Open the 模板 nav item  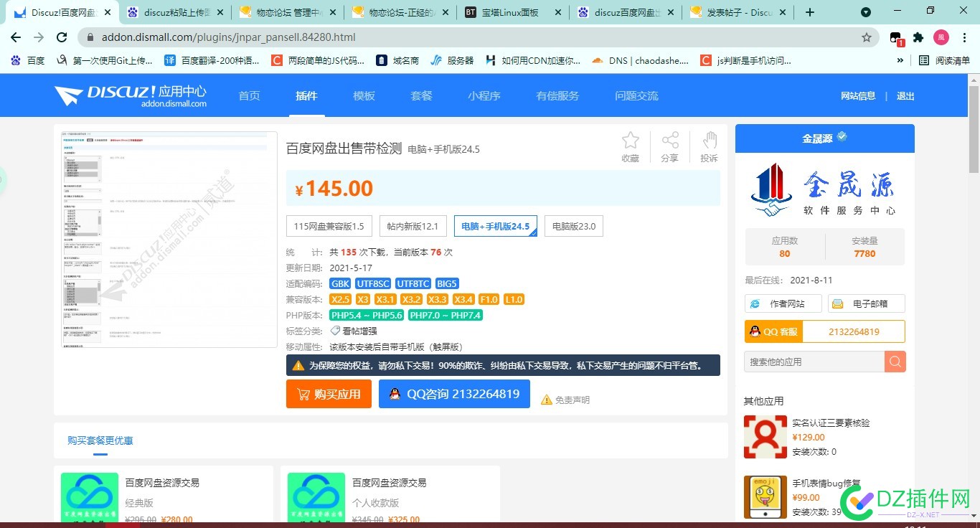tap(364, 96)
